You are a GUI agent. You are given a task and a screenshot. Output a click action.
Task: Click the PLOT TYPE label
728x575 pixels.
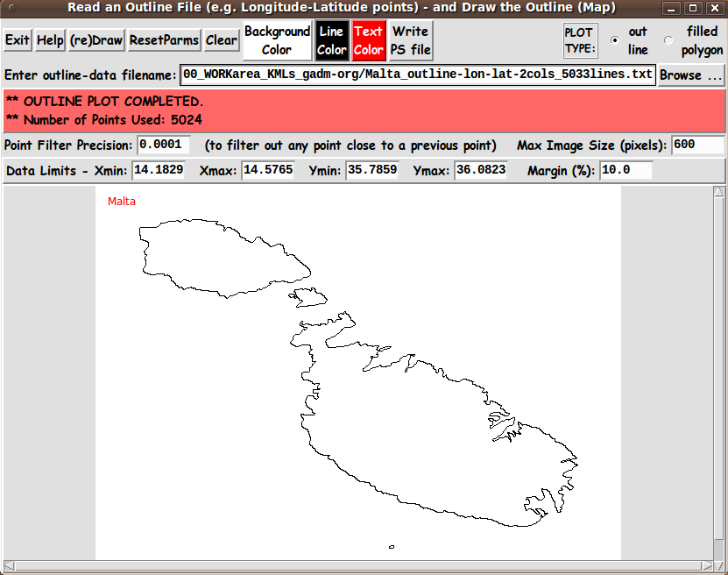tap(580, 40)
